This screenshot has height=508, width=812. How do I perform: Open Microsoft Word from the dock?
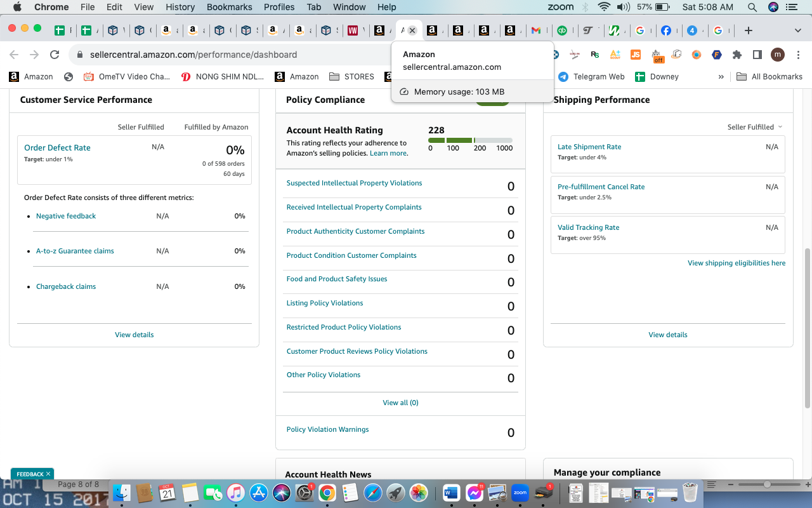click(451, 492)
